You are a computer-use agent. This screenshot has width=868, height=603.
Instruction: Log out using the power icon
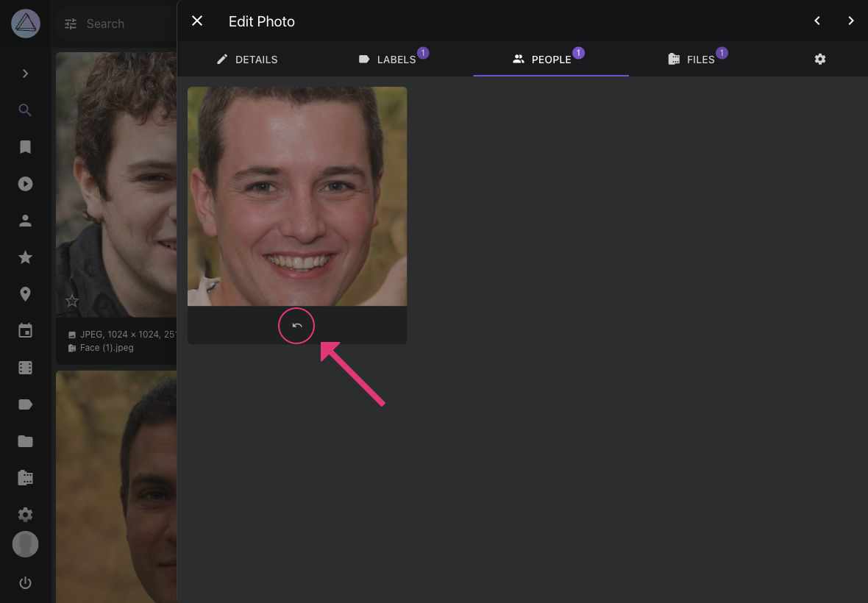pos(25,582)
